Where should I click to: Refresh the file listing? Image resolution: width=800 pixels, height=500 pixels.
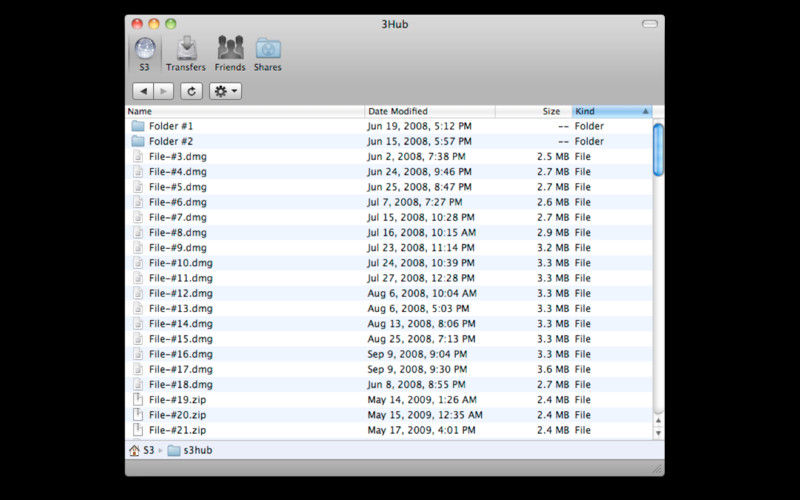(x=191, y=91)
